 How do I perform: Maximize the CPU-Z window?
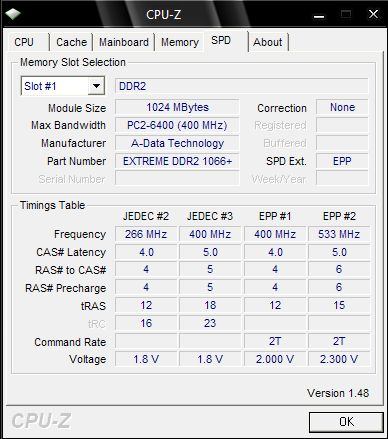tap(346, 15)
